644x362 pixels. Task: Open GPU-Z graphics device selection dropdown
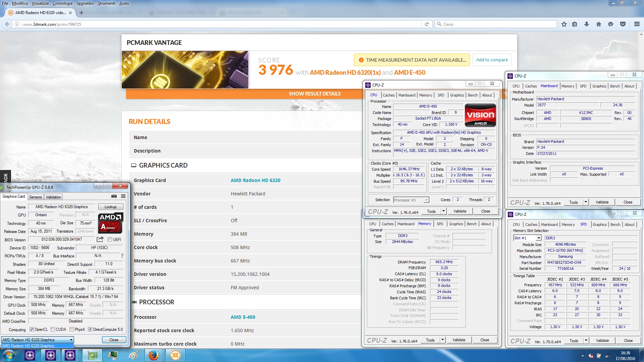tap(38, 340)
